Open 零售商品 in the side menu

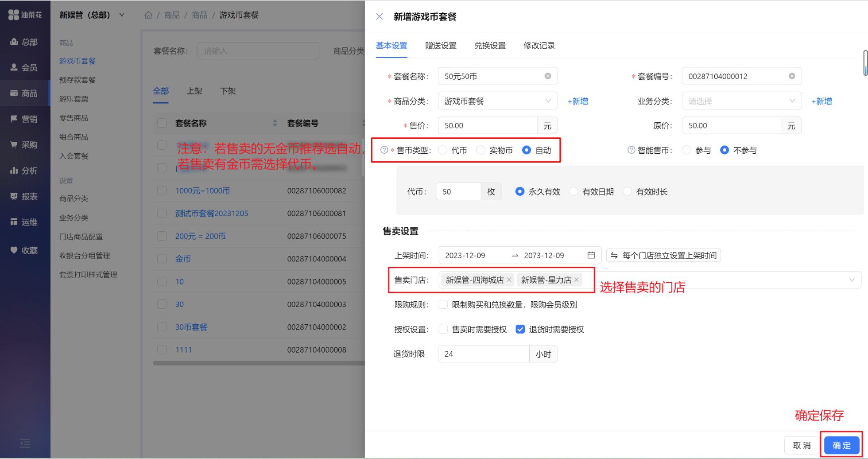point(74,118)
